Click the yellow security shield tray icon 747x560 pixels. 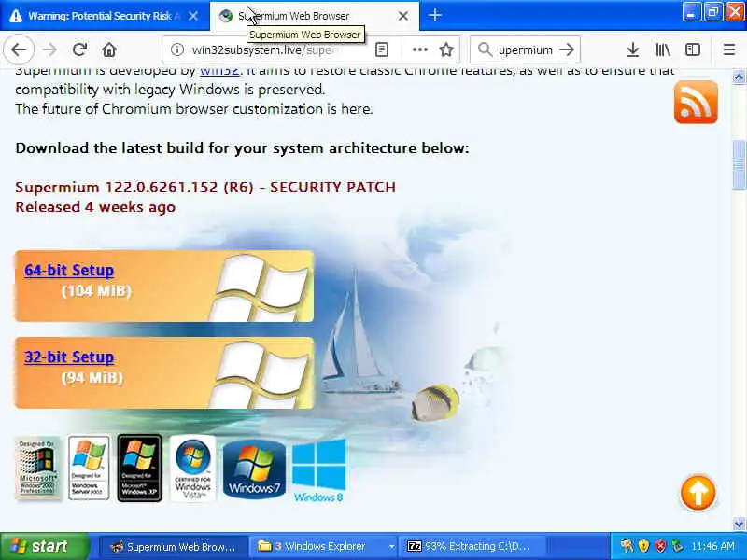643,546
